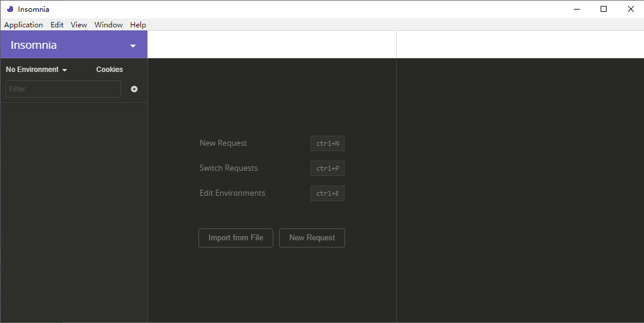
Task: Click the ctrl+N shortcut hint
Action: pyautogui.click(x=327, y=143)
